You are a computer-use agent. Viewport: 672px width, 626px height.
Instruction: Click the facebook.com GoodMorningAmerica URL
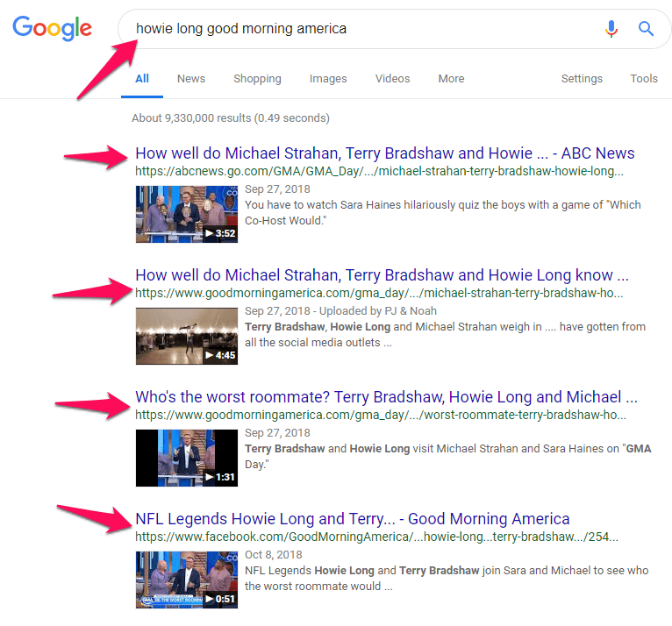376,537
